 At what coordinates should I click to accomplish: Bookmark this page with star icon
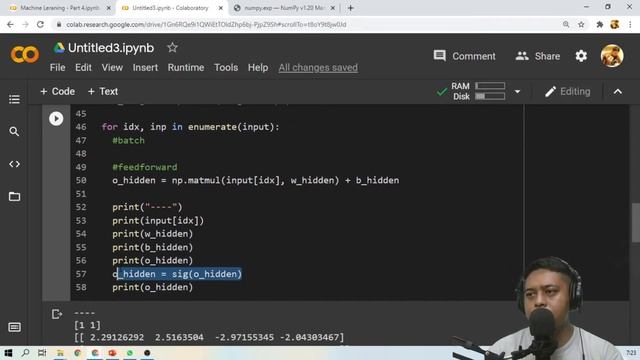pyautogui.click(x=581, y=24)
